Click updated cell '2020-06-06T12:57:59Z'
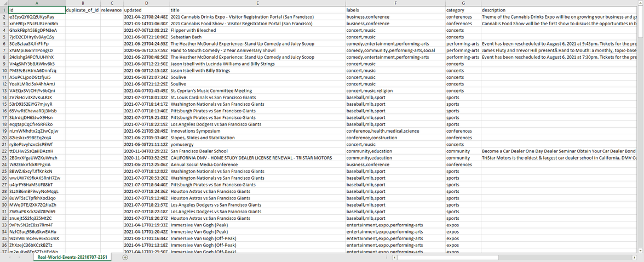The image size is (644, 262). tap(146, 50)
